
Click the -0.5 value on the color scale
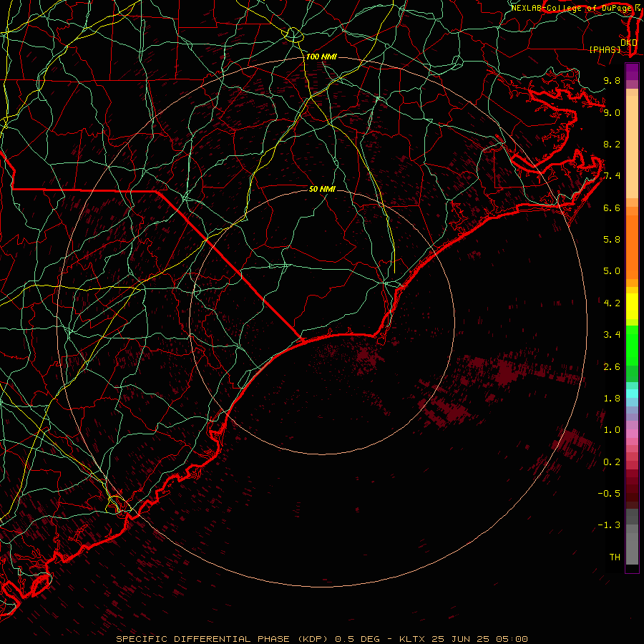[609, 494]
